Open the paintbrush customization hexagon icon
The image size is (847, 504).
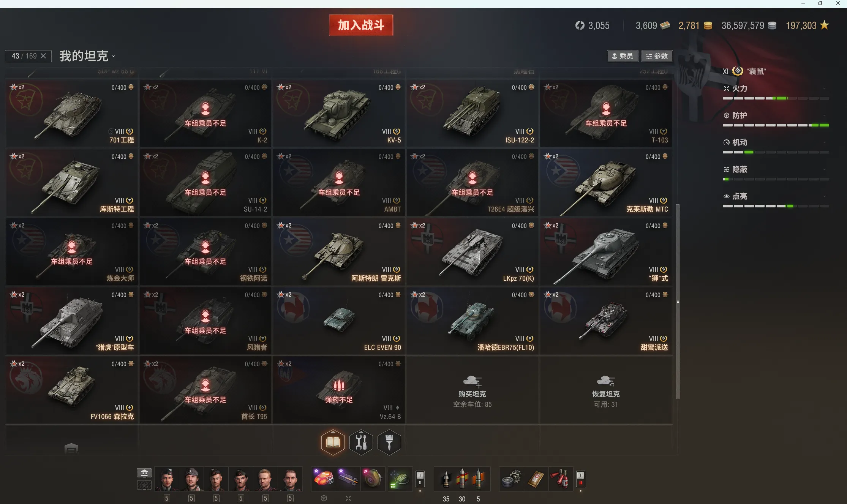[389, 442]
